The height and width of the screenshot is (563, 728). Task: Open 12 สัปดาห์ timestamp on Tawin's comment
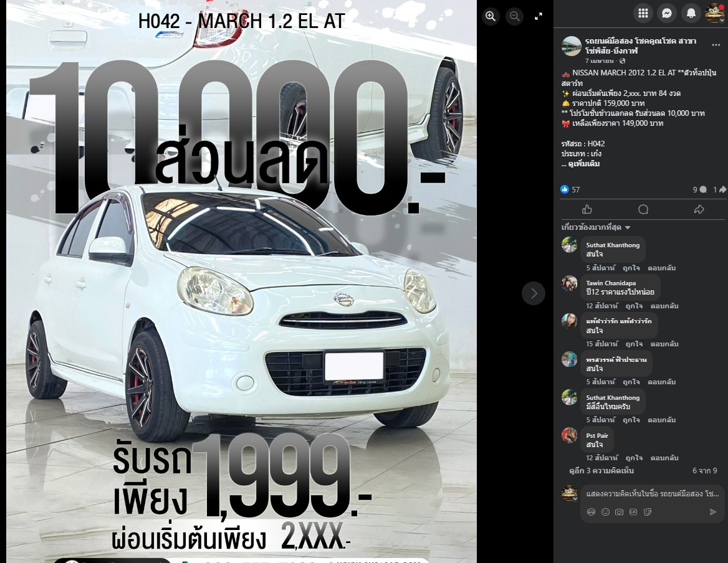tap(601, 306)
